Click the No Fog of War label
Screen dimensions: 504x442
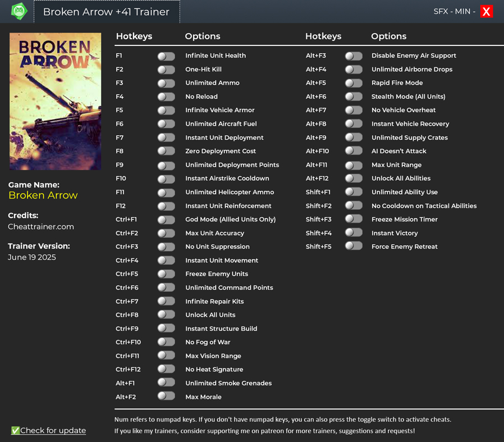(208, 342)
